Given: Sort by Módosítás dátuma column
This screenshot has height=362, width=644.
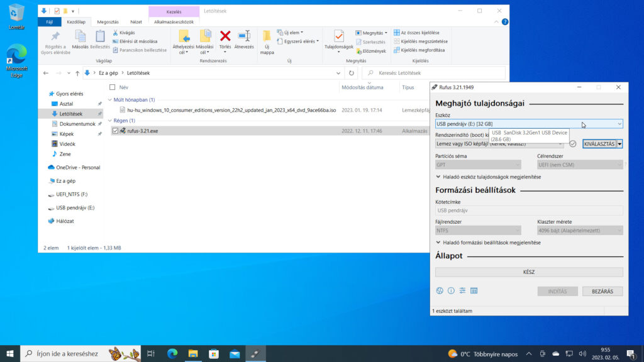Looking at the screenshot, I should [362, 87].
